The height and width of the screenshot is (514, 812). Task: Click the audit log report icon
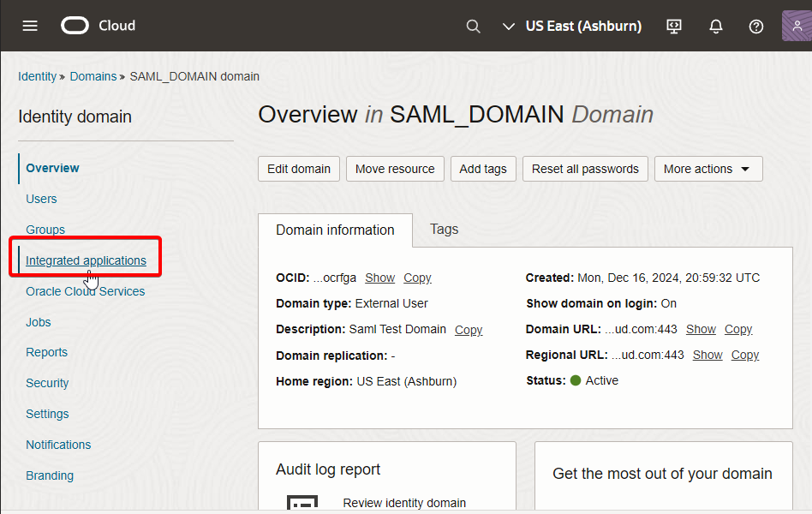point(302,503)
